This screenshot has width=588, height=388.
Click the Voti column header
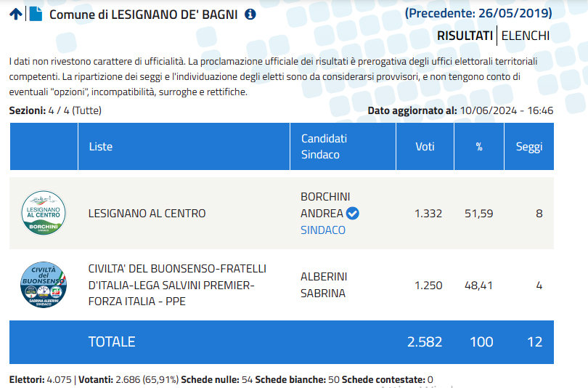(425, 146)
